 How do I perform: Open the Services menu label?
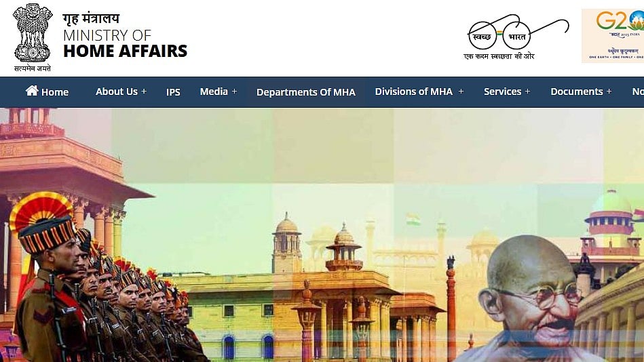tap(502, 92)
